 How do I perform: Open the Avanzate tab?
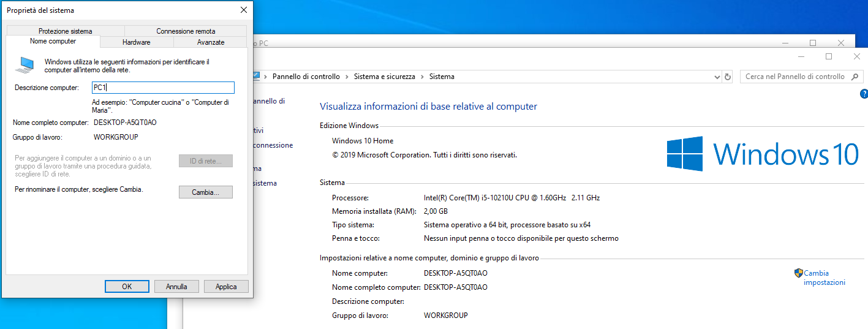(211, 42)
